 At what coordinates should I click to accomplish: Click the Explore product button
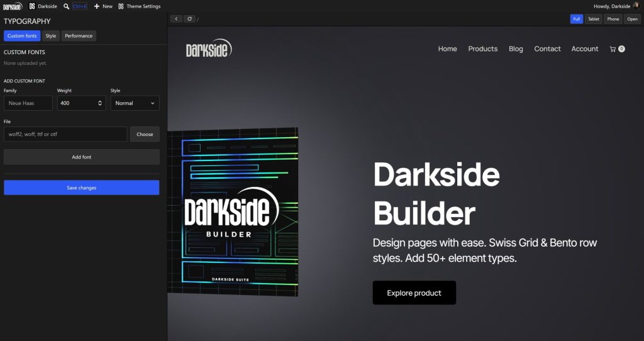pyautogui.click(x=414, y=293)
